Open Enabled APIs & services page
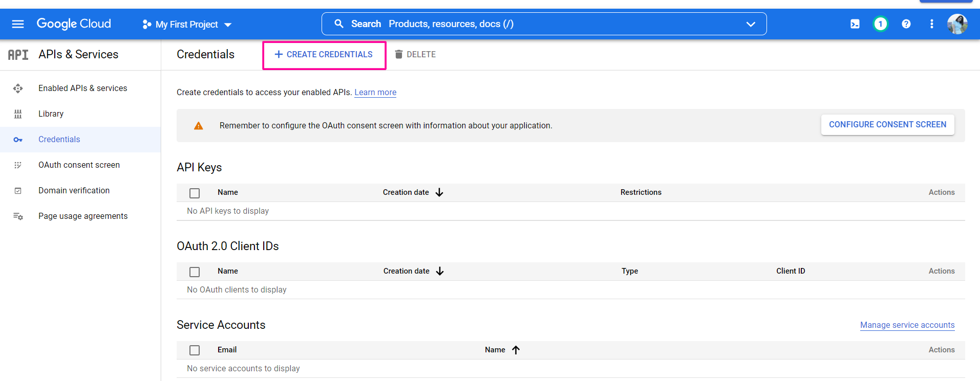980x381 pixels. (82, 88)
